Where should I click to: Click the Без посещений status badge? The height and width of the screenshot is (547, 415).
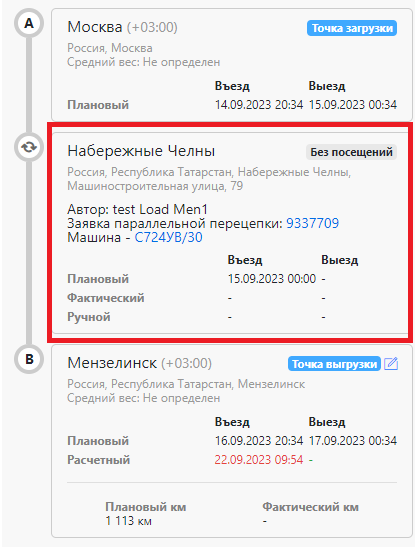pos(352,152)
